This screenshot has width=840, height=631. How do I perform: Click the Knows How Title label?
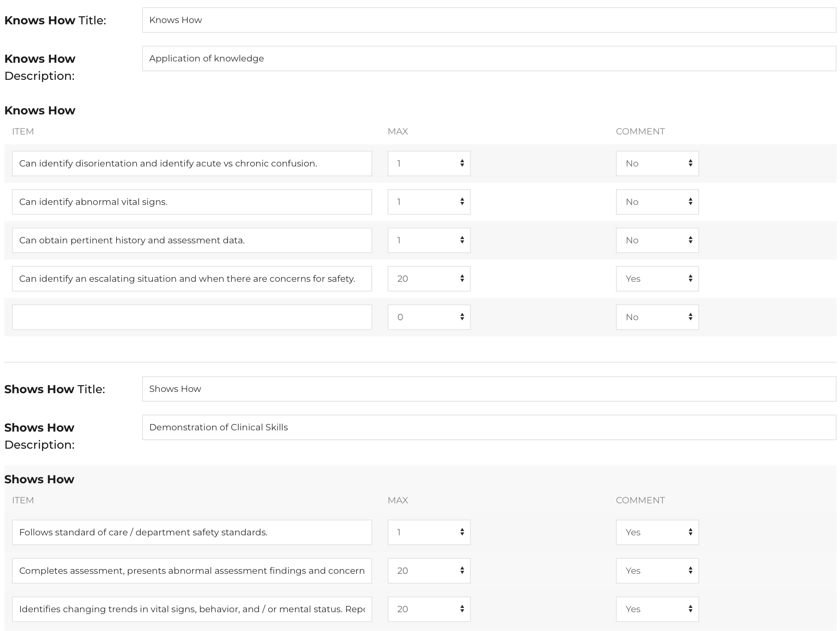tap(55, 20)
